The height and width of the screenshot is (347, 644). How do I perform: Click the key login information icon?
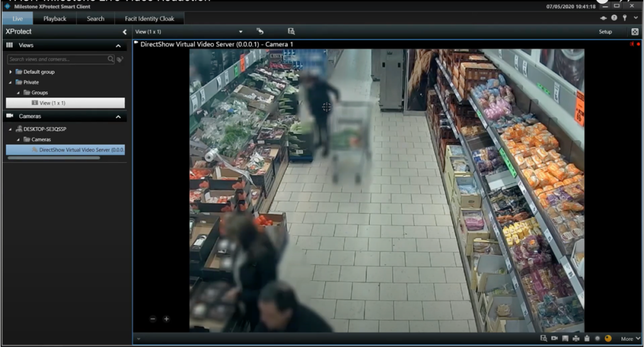pos(625,18)
